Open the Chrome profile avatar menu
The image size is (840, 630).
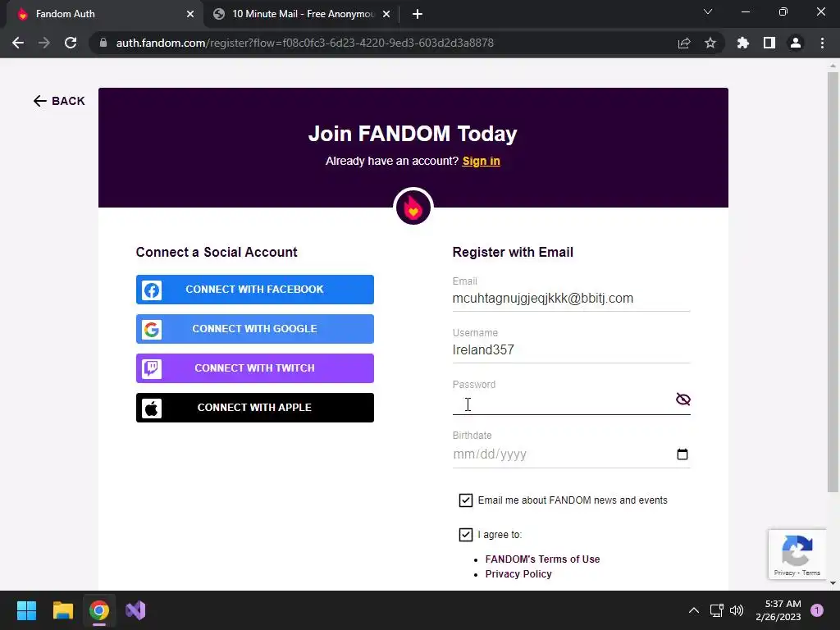coord(796,43)
